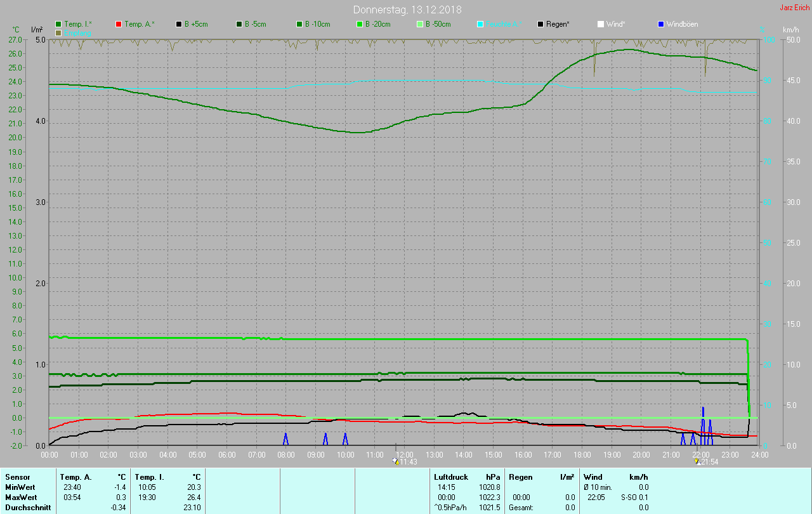812x514 pixels.
Task: Click the km/h axis unit label at the top right
Action: click(790, 30)
